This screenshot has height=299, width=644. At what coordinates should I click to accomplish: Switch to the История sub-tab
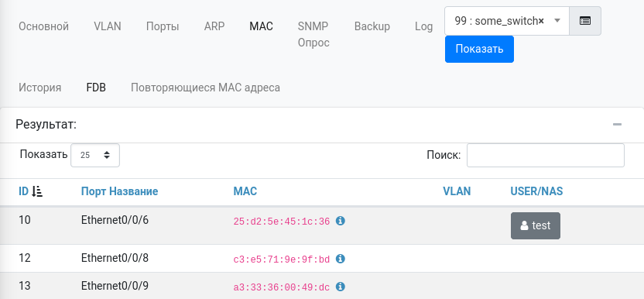pos(39,88)
